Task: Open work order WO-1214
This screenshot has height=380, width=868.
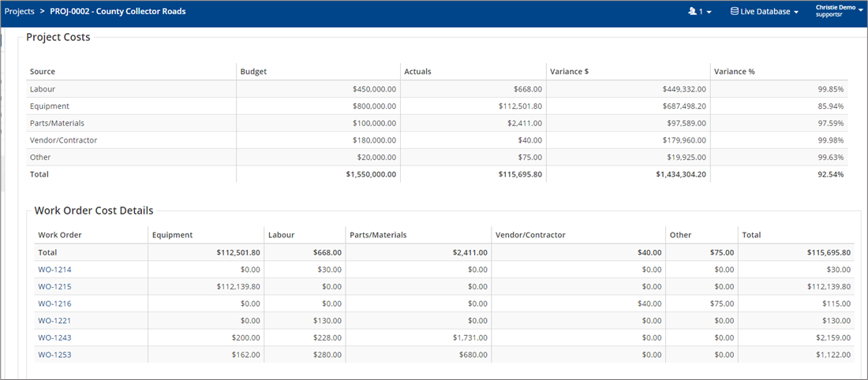Action: (x=54, y=270)
